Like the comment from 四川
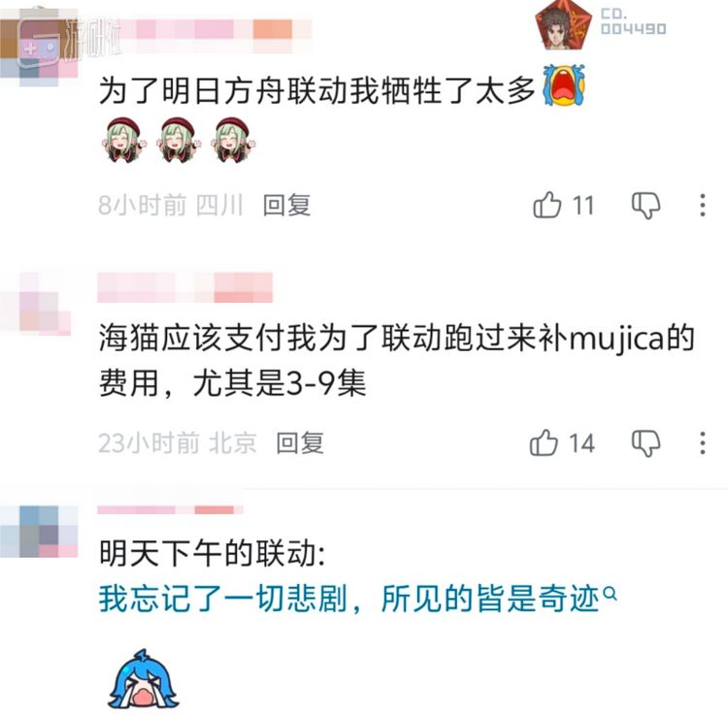 tap(546, 205)
